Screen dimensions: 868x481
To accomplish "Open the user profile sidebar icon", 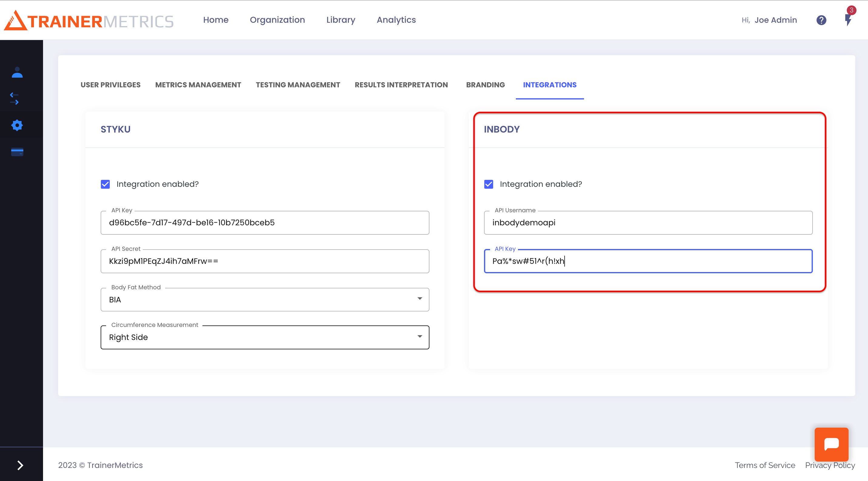I will click(x=17, y=72).
